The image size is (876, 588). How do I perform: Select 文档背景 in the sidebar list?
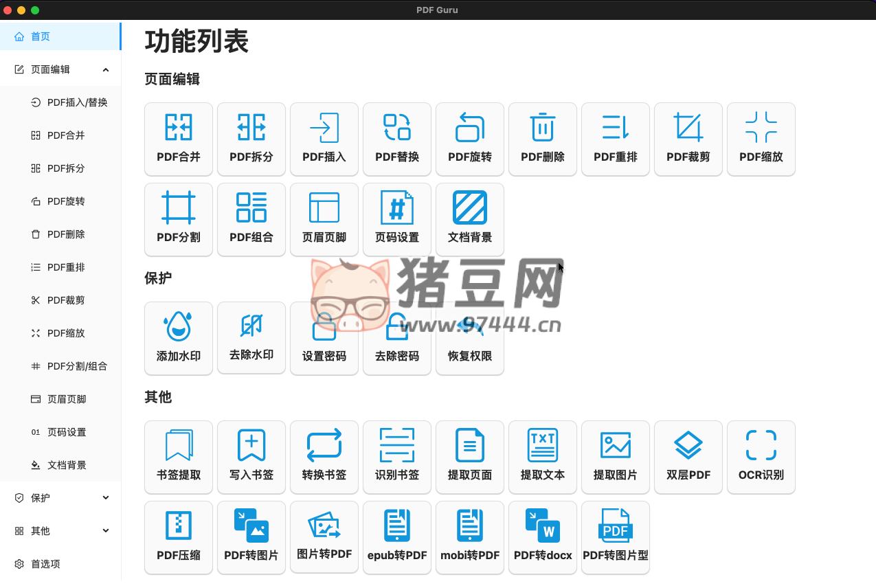(67, 465)
